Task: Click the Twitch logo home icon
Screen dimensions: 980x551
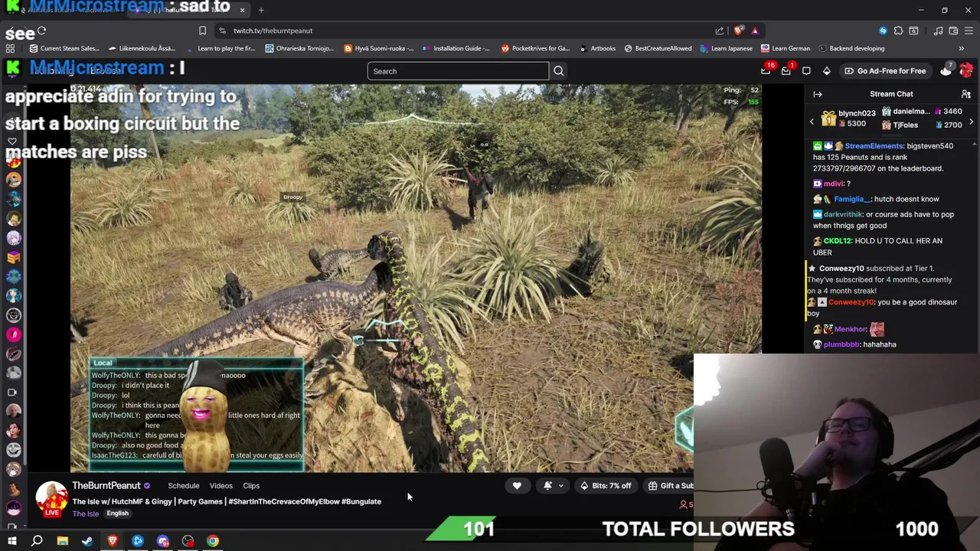Action: (x=13, y=70)
